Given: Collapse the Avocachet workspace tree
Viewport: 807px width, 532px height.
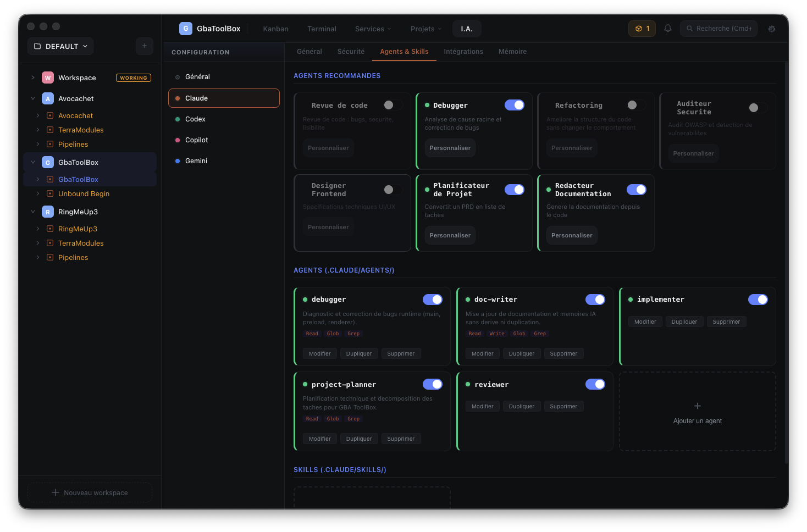Looking at the screenshot, I should coord(33,99).
